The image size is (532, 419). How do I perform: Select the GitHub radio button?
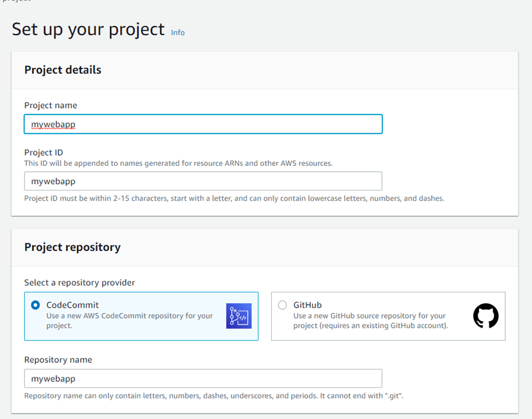pyautogui.click(x=282, y=306)
